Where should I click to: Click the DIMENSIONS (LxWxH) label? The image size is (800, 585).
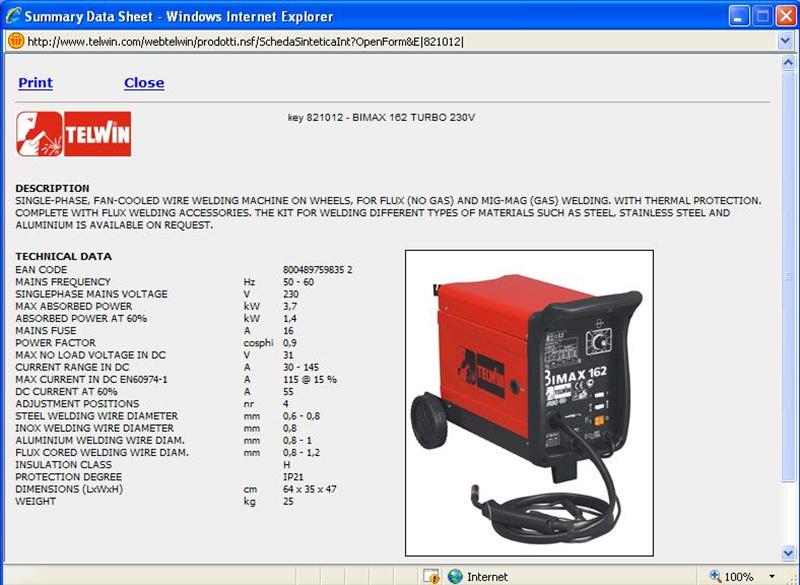pos(69,490)
